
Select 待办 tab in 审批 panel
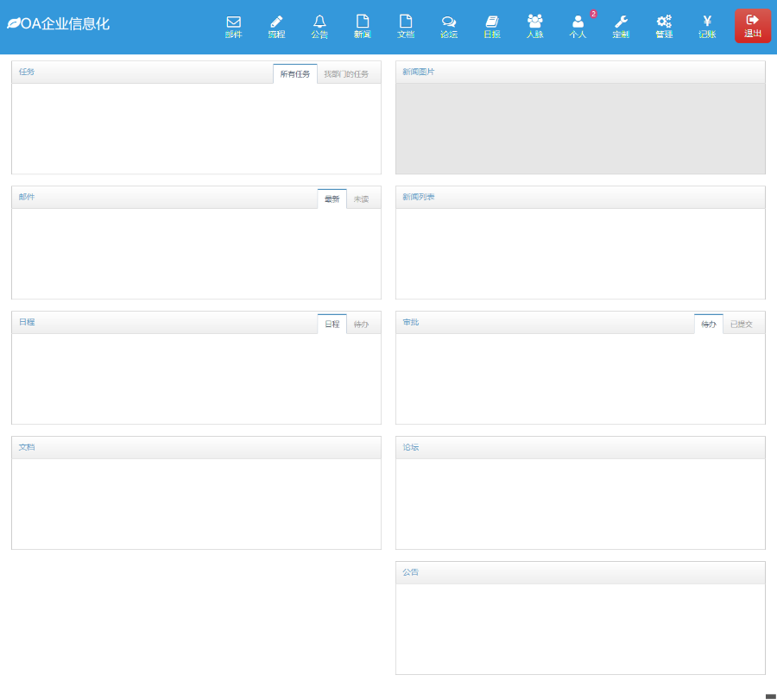click(709, 324)
